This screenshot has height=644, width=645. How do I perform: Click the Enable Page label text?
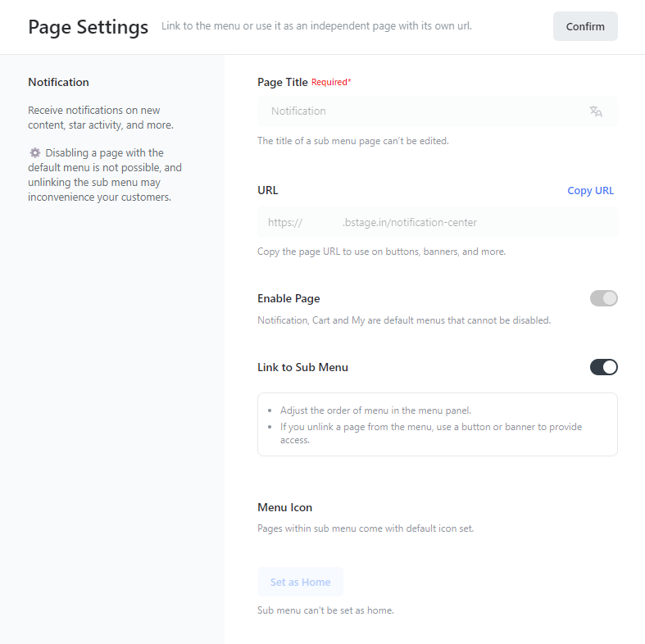click(288, 298)
